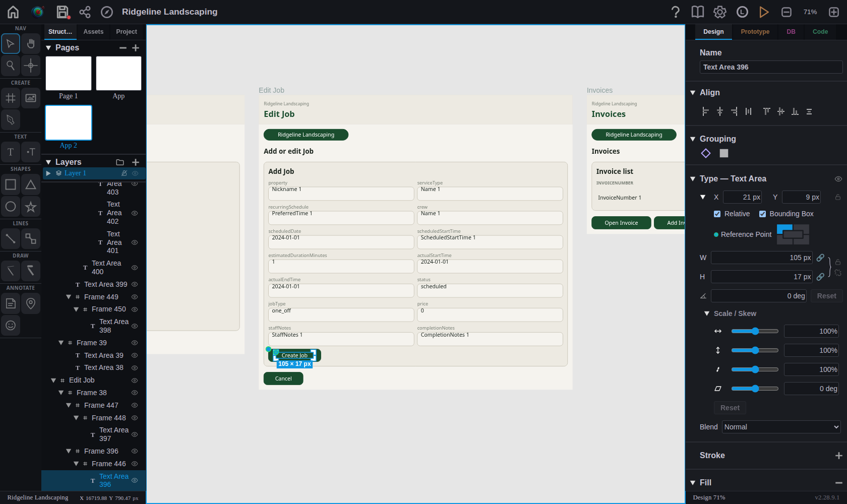Adjust the vertical scale slider
The height and width of the screenshot is (504, 847).
click(x=755, y=350)
